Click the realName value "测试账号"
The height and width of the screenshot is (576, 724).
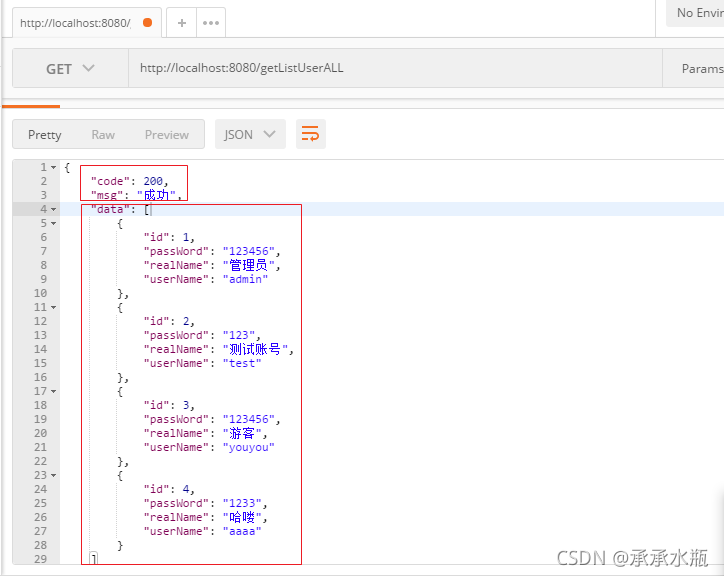(255, 349)
